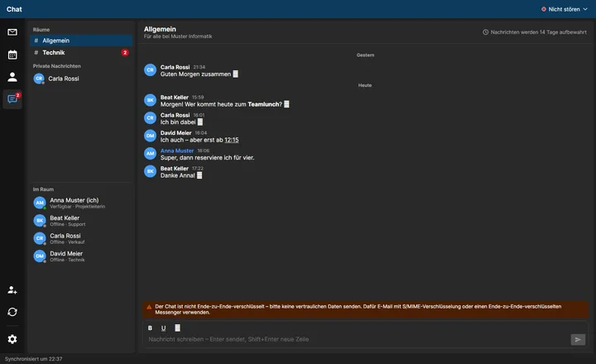Open the 'Nicht stören' status dropdown

point(564,9)
